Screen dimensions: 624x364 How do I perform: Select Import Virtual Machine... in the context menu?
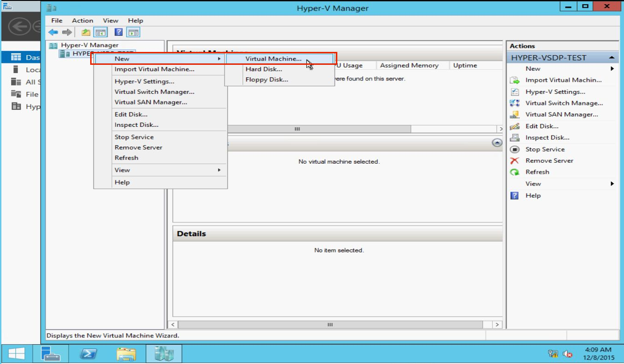(x=161, y=69)
